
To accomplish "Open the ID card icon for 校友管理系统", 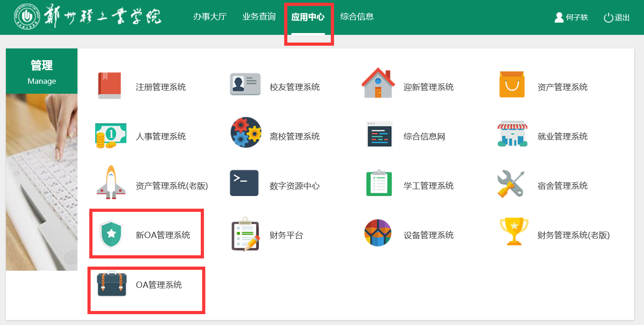I will pyautogui.click(x=245, y=85).
